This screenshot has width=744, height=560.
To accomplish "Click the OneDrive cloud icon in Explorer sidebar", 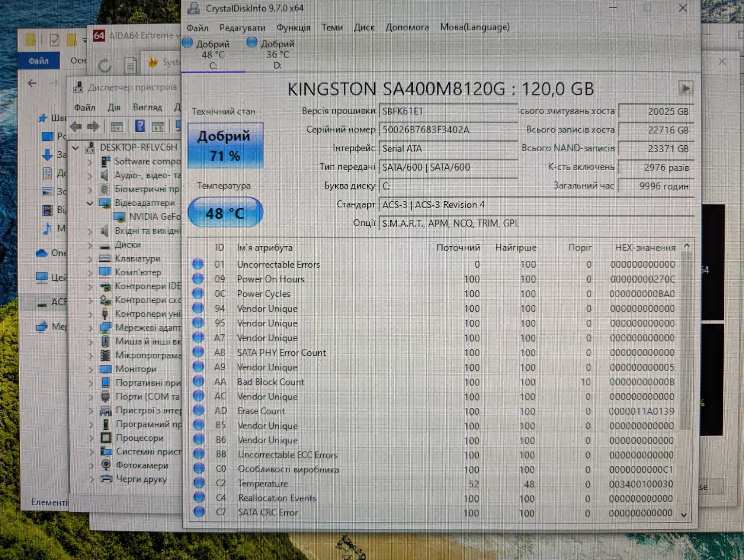I will point(42,253).
